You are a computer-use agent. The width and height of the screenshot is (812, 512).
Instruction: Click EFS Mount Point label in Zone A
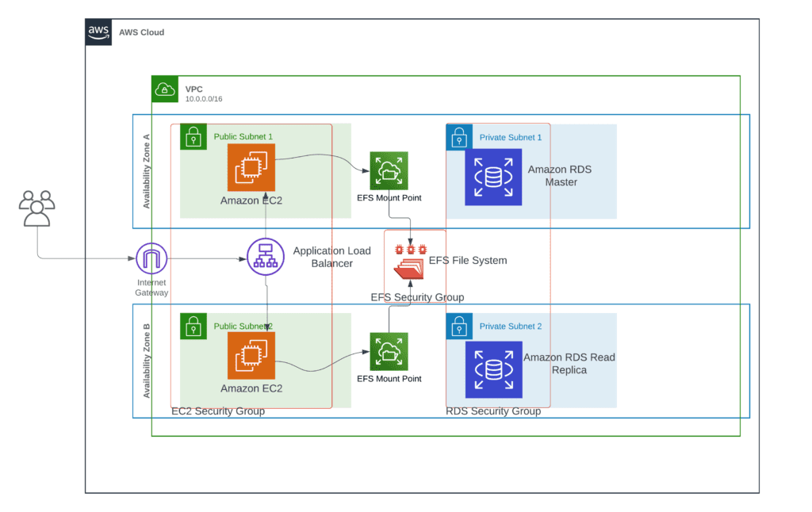click(x=389, y=198)
